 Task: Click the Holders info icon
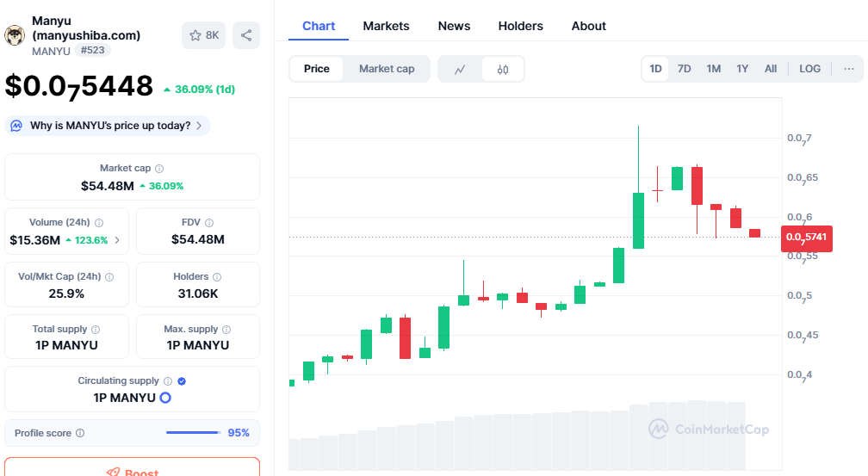coord(217,277)
